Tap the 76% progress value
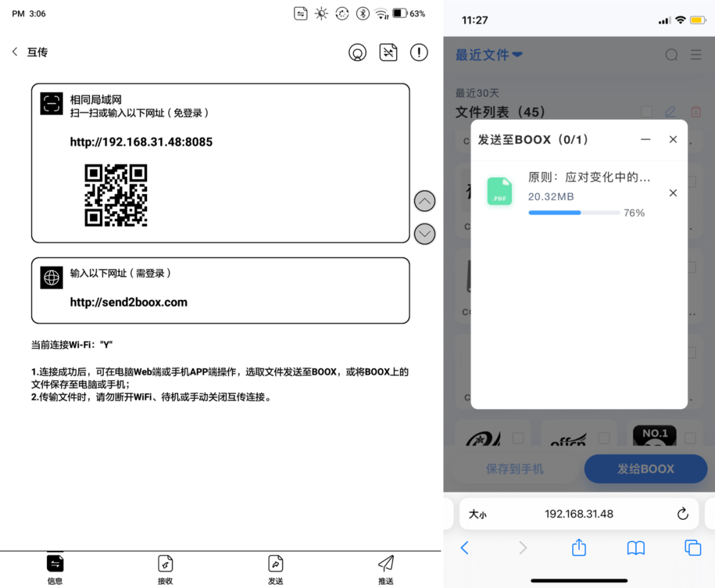Screen dimensions: 715x588 click(634, 213)
